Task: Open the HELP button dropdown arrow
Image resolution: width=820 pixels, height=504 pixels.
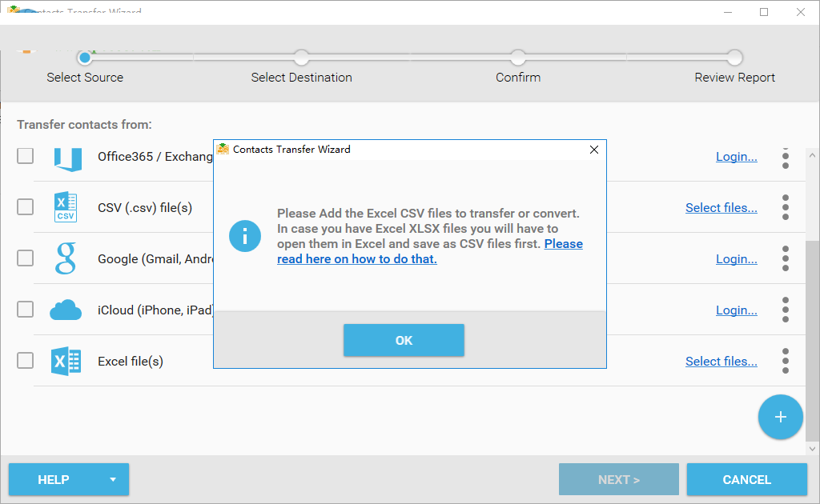Action: (x=112, y=479)
